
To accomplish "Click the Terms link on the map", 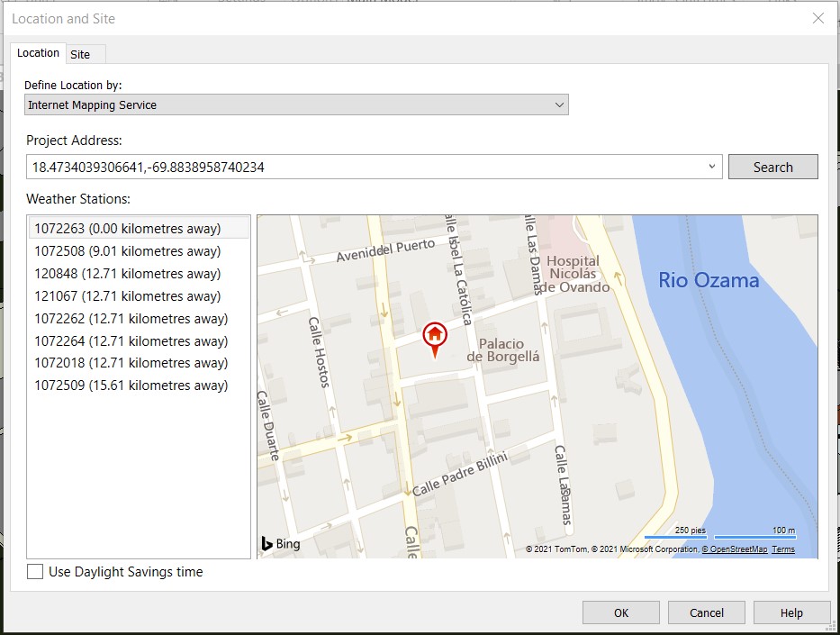I will point(781,549).
